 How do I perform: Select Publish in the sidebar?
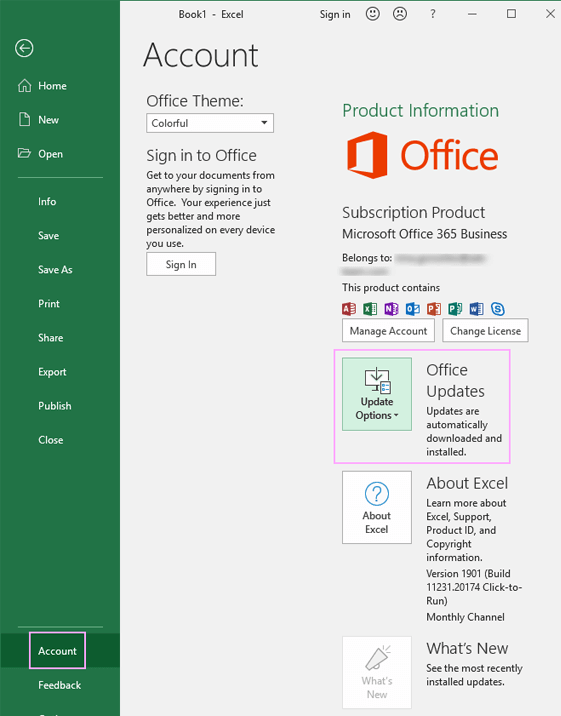(x=55, y=406)
